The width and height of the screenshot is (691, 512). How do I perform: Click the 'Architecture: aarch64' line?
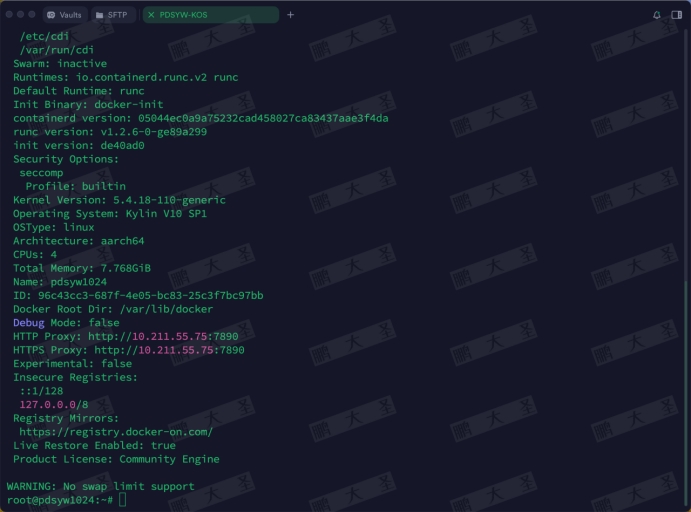pyautogui.click(x=79, y=241)
